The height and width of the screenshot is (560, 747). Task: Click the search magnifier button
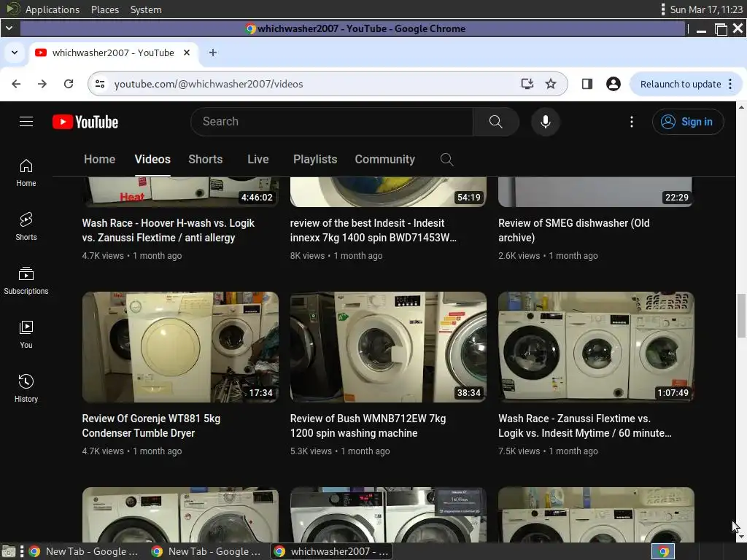pos(496,122)
